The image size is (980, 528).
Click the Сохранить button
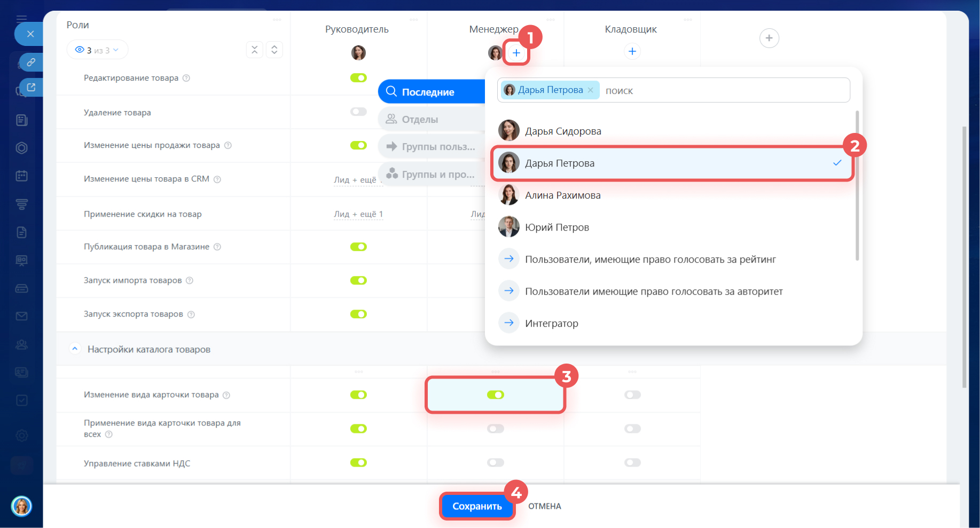(x=476, y=506)
